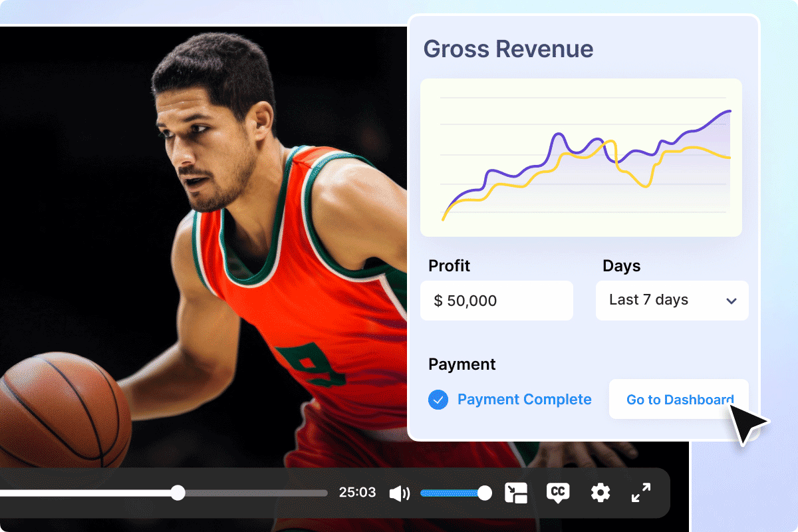This screenshot has width=798, height=532.
Task: Mute the video with the speaker icon
Action: pyautogui.click(x=399, y=493)
